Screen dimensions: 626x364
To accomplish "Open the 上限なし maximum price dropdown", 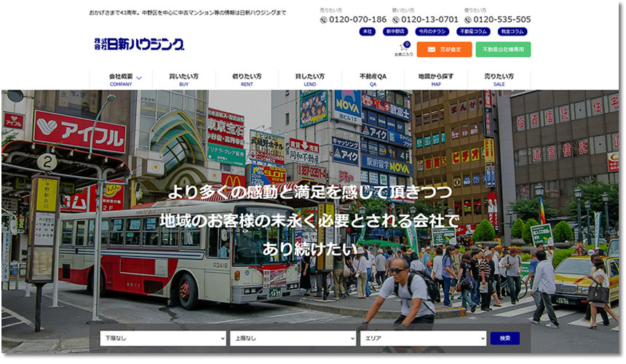I will point(292,339).
